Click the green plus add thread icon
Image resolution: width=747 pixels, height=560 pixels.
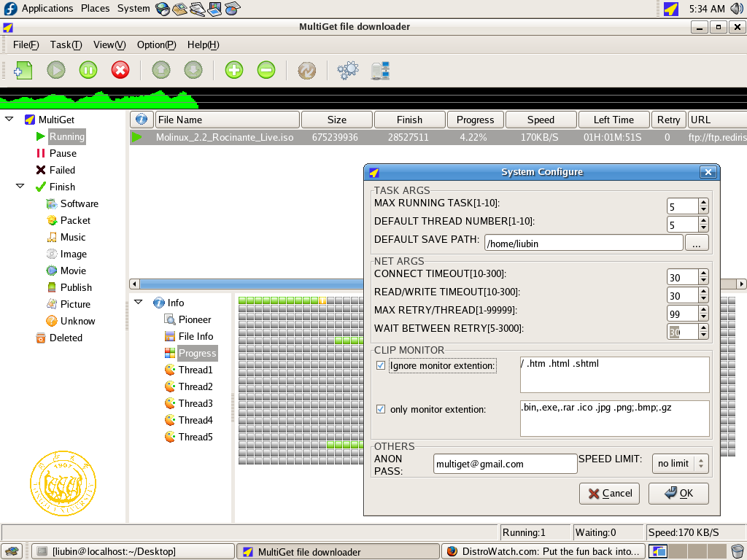(x=234, y=70)
